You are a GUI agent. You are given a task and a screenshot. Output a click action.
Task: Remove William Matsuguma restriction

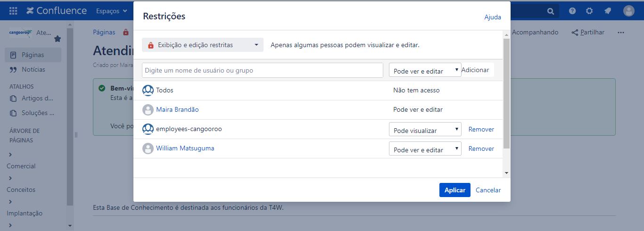pyautogui.click(x=481, y=148)
